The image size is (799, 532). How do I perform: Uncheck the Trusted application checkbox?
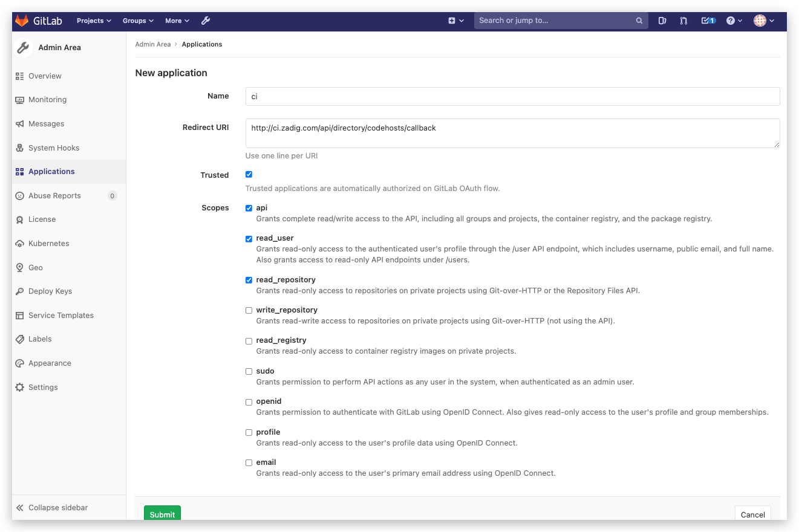coord(249,174)
